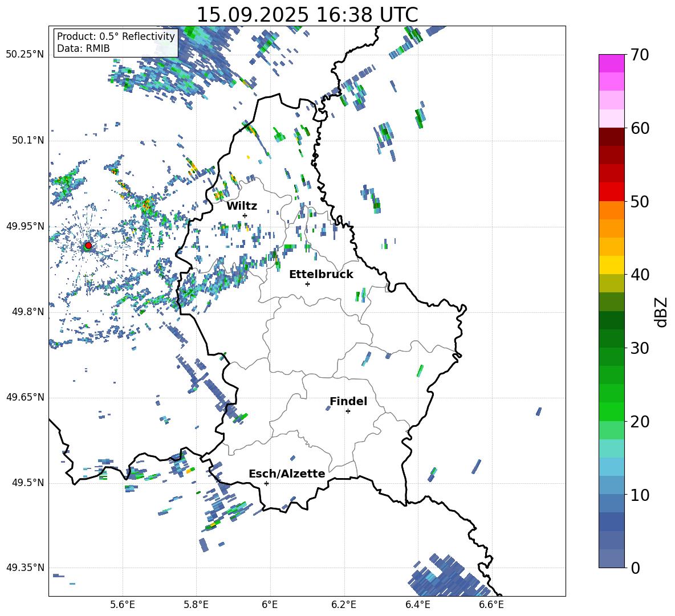Click the 6.6°E longitude label
Viewport: 675px width, 616px height.
tap(491, 605)
